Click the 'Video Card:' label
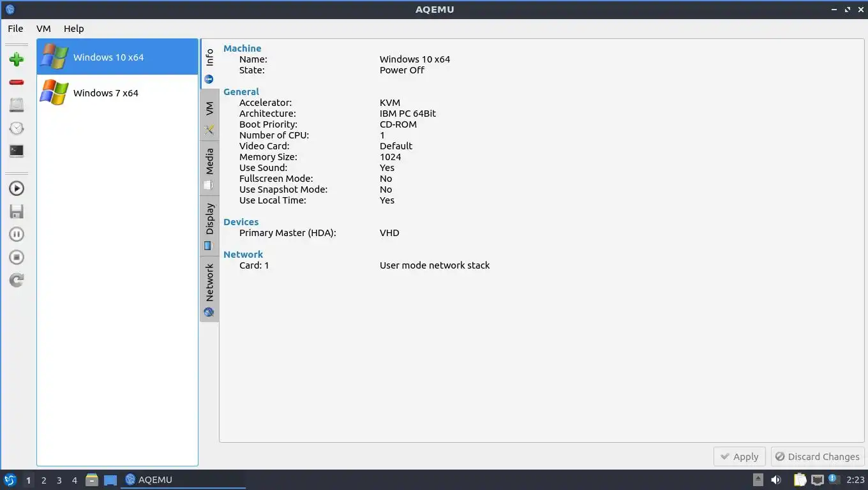 coord(264,146)
